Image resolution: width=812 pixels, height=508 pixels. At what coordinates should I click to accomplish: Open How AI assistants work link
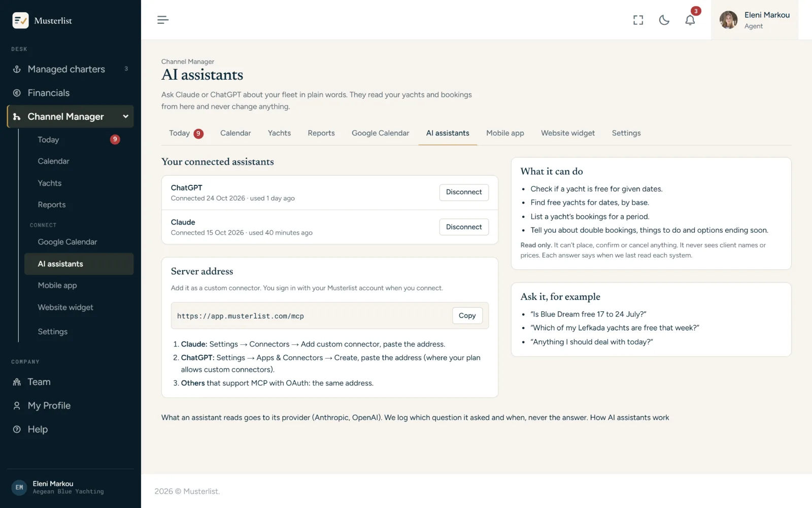tap(629, 418)
